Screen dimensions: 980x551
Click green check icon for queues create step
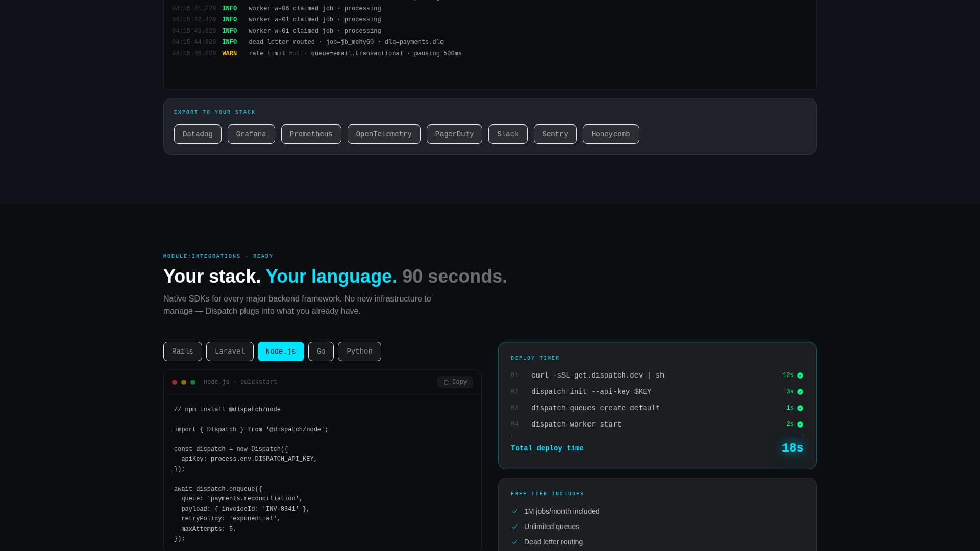800,408
